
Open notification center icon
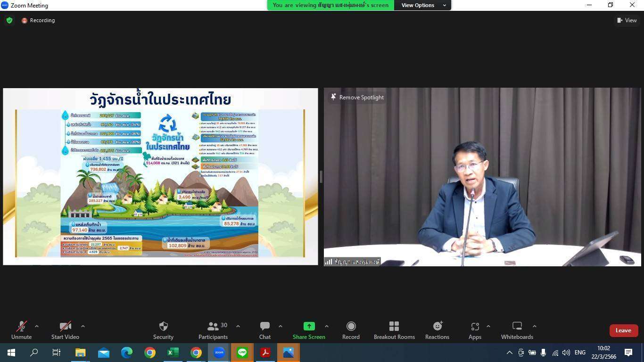pos(628,353)
